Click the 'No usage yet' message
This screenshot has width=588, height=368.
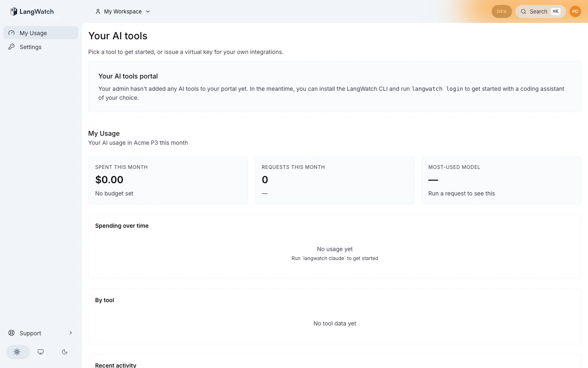click(335, 249)
